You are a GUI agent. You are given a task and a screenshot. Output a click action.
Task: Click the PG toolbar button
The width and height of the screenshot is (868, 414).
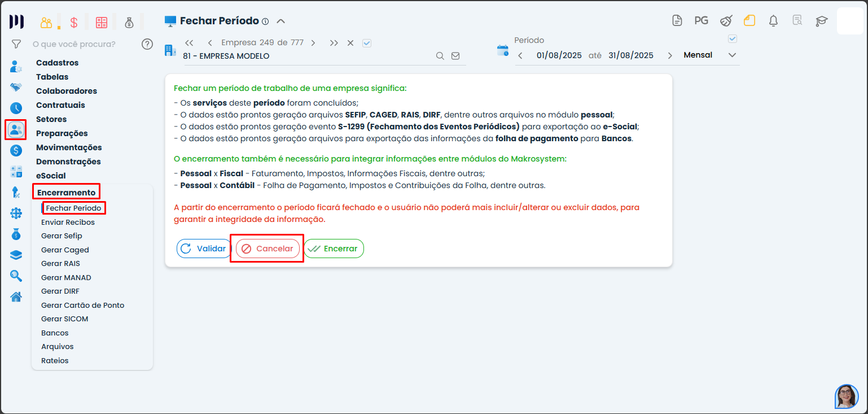click(x=702, y=21)
